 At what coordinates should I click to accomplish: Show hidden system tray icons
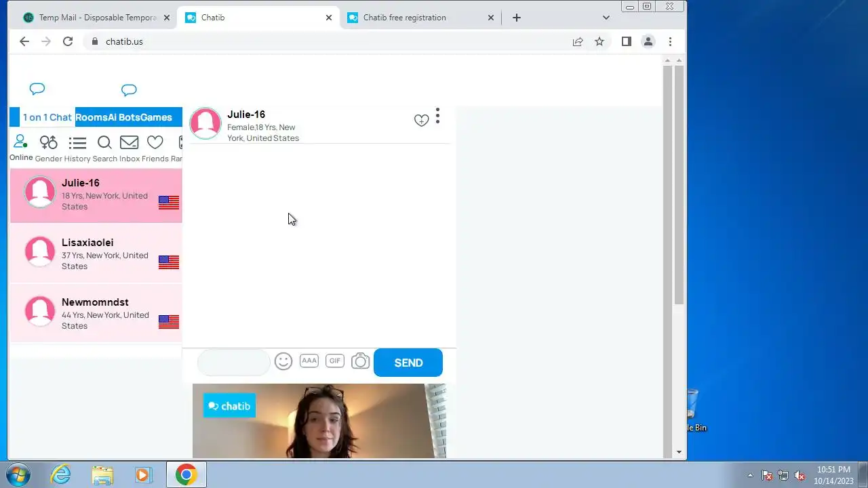(x=750, y=475)
